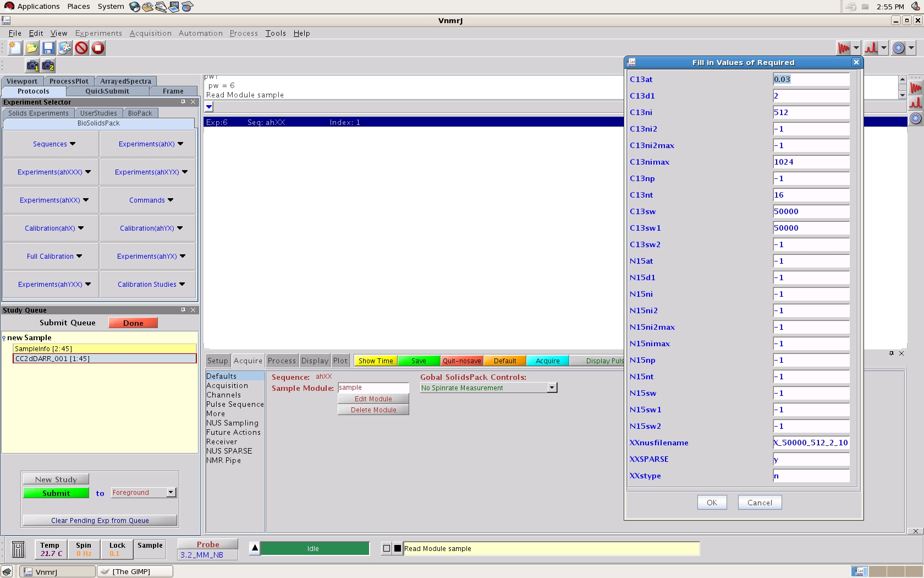Viewport: 924px width, 578px height.
Task: Open the Foreground submit destination dropdown
Action: coord(171,493)
